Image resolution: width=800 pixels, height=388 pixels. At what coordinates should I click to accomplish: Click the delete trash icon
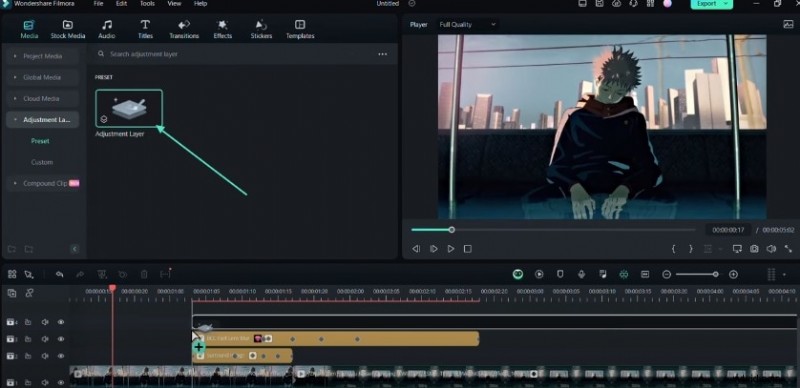click(x=144, y=275)
